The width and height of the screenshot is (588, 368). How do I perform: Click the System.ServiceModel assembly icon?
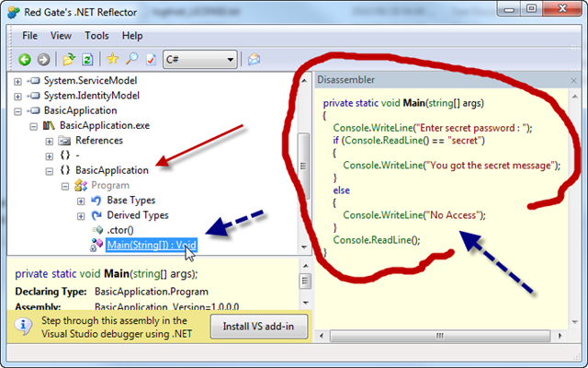click(34, 81)
